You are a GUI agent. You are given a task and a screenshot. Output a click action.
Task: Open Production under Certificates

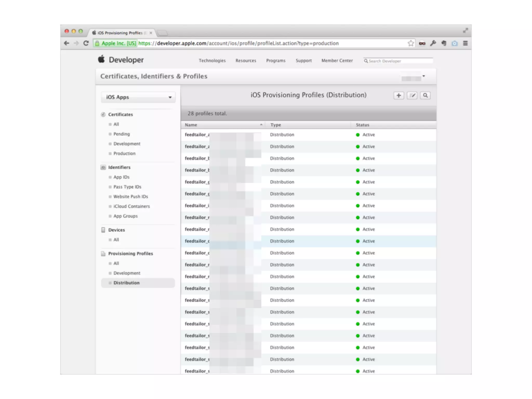click(x=124, y=154)
